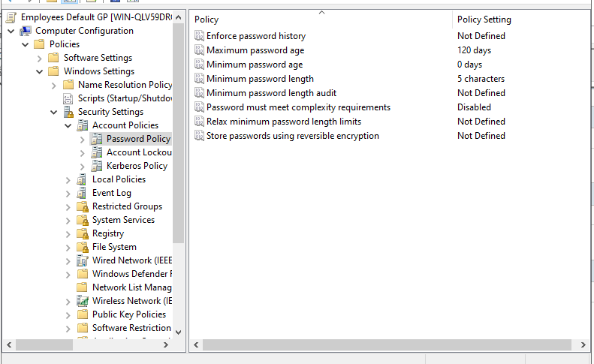Click the Event Log icon in tree
Image resolution: width=594 pixels, height=364 pixels.
[83, 193]
